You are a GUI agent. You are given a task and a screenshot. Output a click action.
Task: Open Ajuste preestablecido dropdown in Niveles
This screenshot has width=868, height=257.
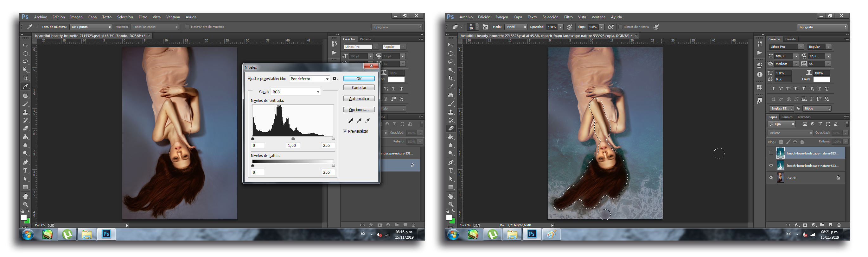click(x=309, y=79)
